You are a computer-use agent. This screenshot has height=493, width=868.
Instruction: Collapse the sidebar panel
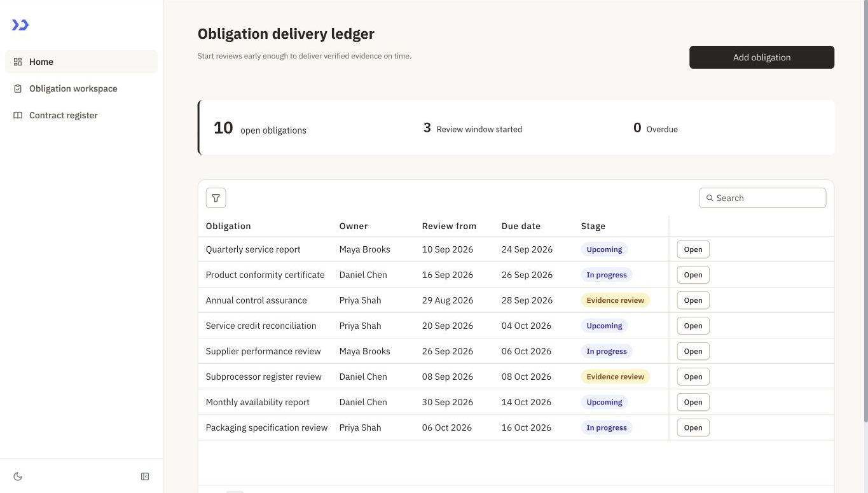tap(145, 476)
